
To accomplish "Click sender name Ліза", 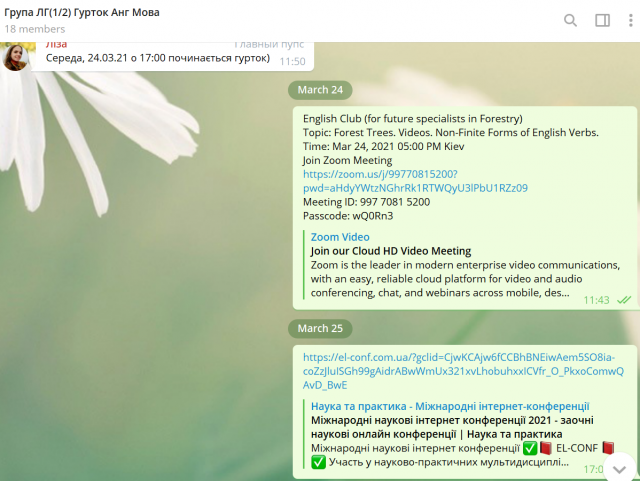I will click(x=56, y=45).
